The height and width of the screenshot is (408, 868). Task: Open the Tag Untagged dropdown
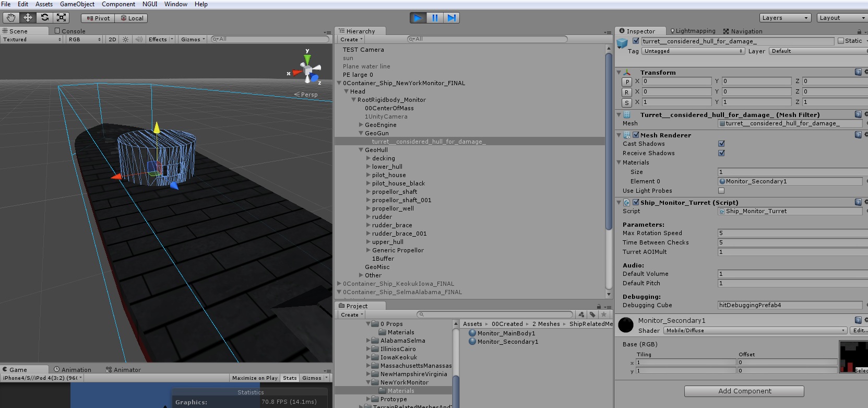point(693,51)
